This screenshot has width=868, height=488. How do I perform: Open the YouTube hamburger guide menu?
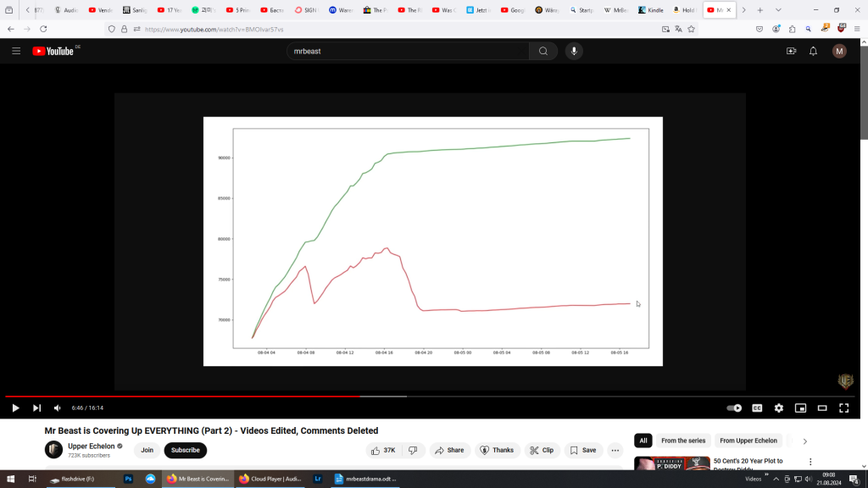pos(16,51)
